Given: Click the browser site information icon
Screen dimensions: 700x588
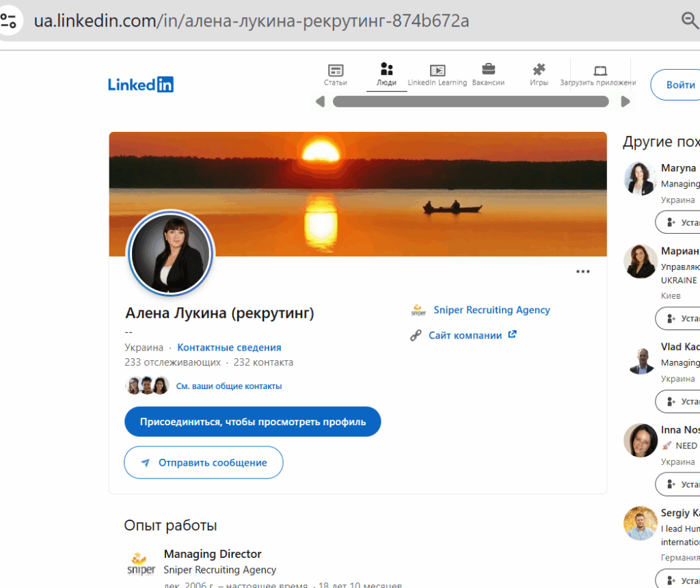Looking at the screenshot, I should 8,21.
